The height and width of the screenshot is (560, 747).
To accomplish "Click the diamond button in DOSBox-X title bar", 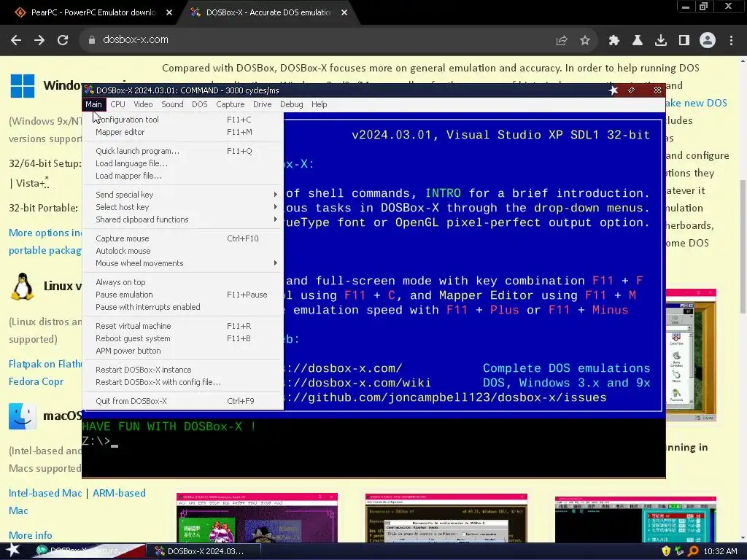I will pyautogui.click(x=631, y=90).
